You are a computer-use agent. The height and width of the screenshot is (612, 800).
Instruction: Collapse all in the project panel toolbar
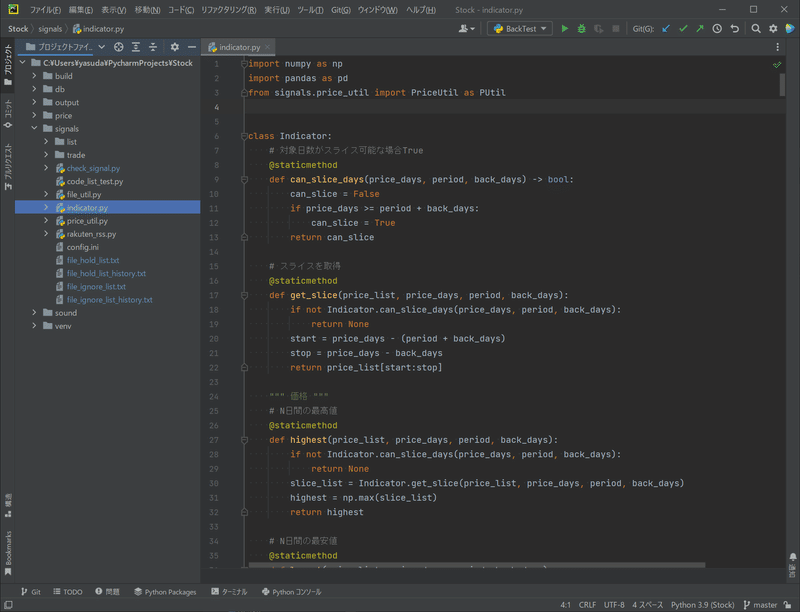(153, 47)
